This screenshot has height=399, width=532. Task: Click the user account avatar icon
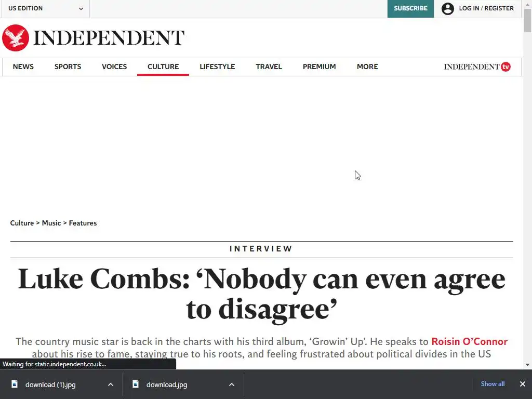click(447, 8)
